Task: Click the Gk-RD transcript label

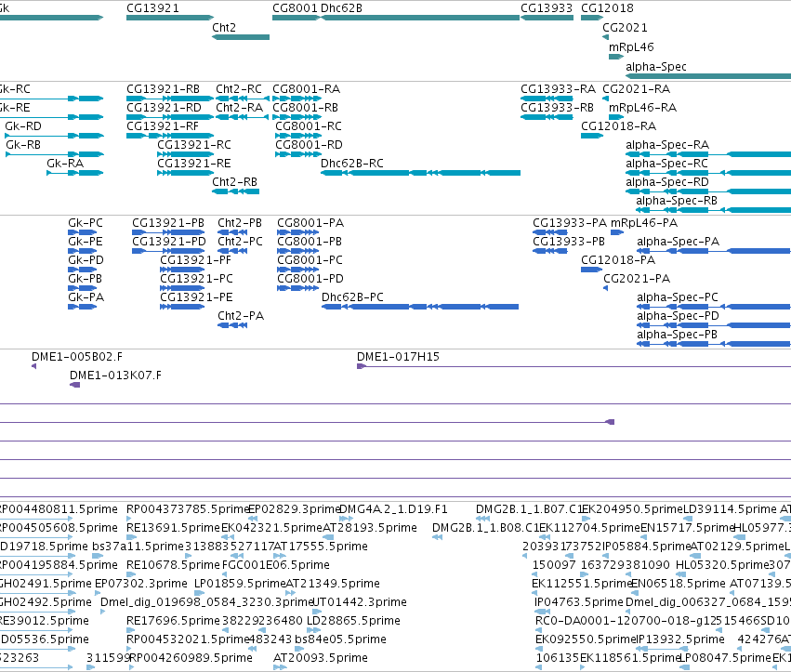Action: click(23, 126)
